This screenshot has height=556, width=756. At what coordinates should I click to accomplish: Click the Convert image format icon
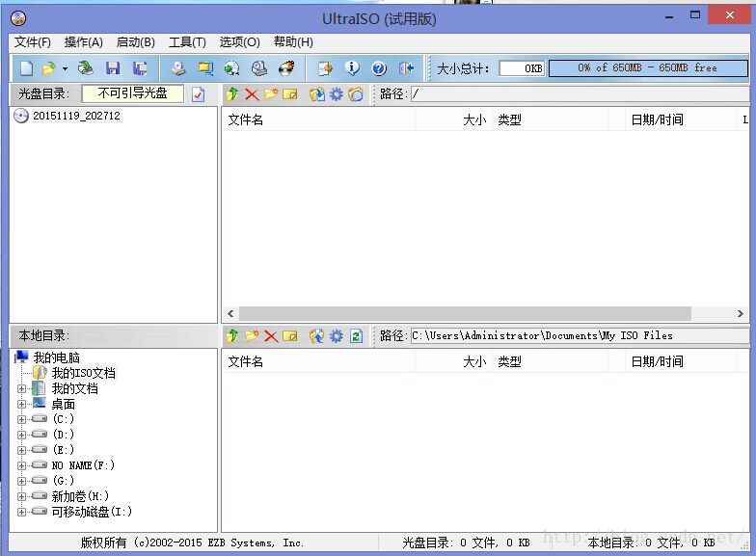(x=232, y=68)
